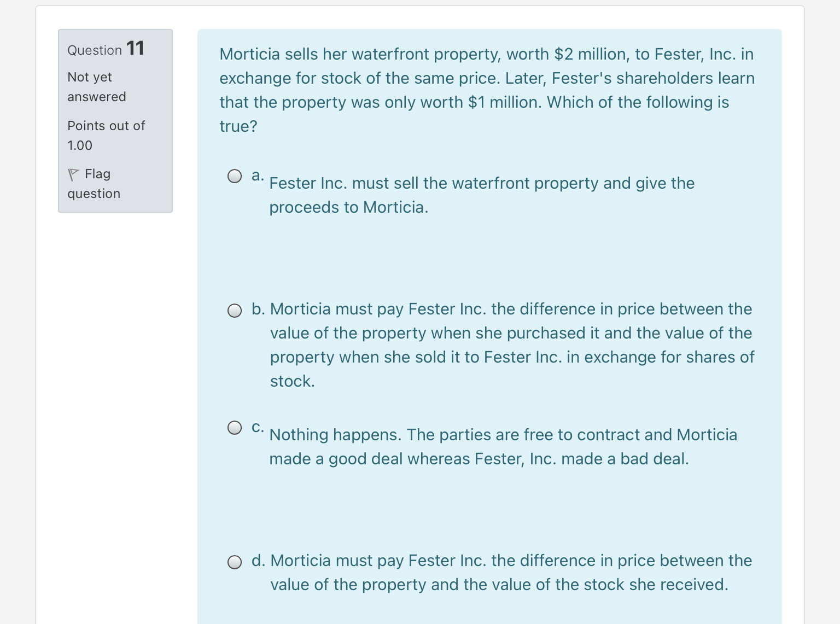
Task: Click the Question 11 heading
Action: coord(105,49)
